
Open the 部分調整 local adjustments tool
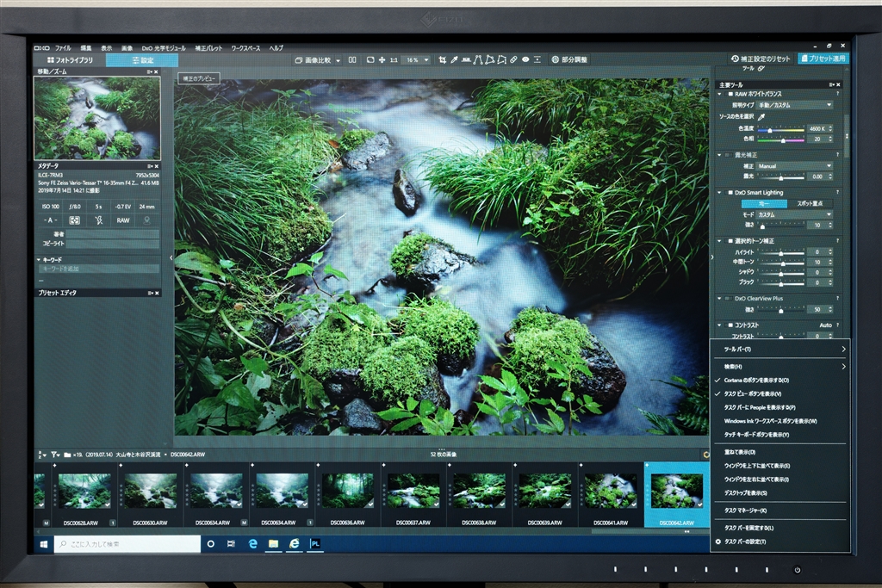pyautogui.click(x=569, y=60)
